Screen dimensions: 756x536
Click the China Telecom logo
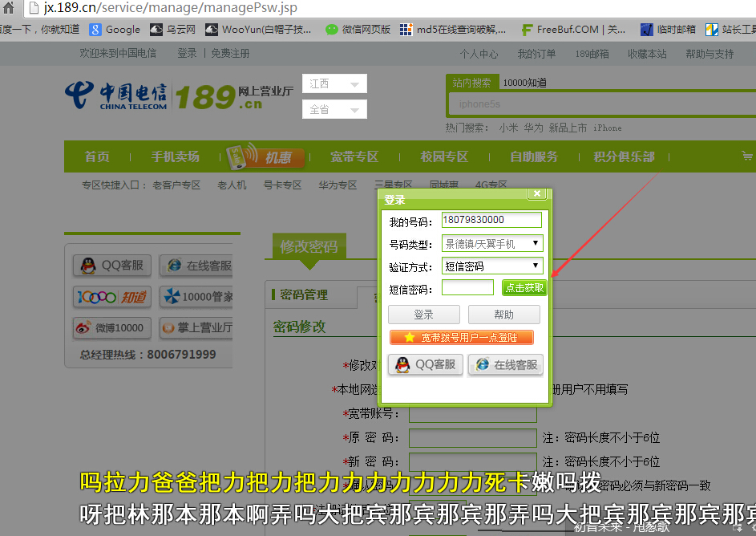click(x=115, y=95)
